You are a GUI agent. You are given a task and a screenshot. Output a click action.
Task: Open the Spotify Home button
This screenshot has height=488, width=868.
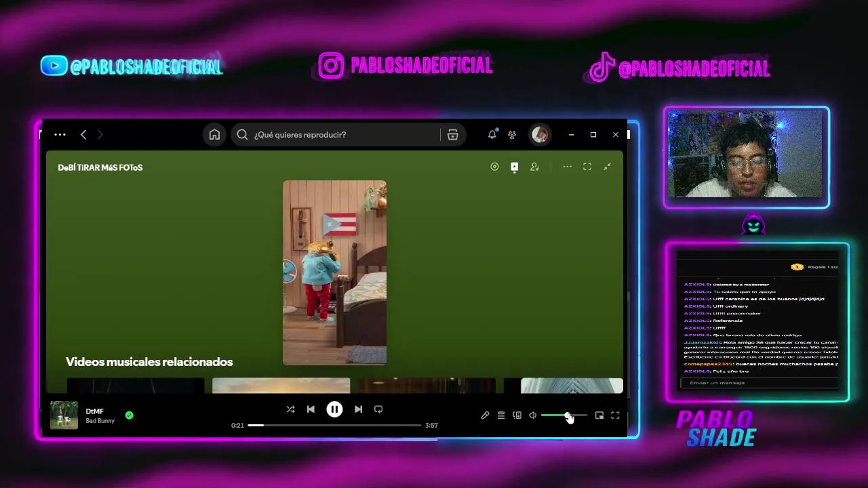coord(214,135)
